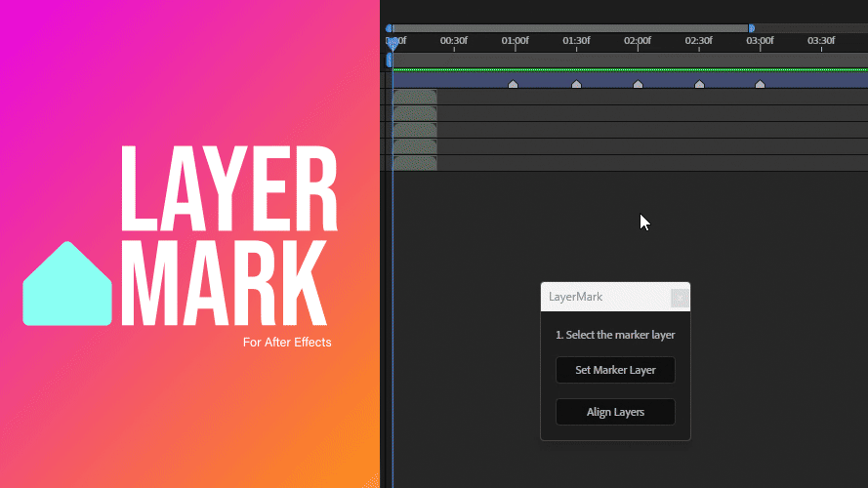Select the layer marker at 01:00f
This screenshot has width=868, height=488.
pyautogui.click(x=514, y=84)
